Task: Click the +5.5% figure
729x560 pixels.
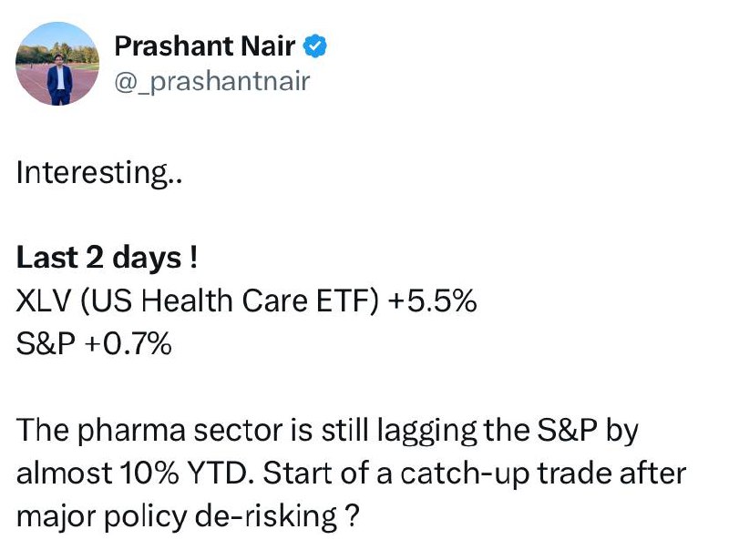Action: coord(432,301)
